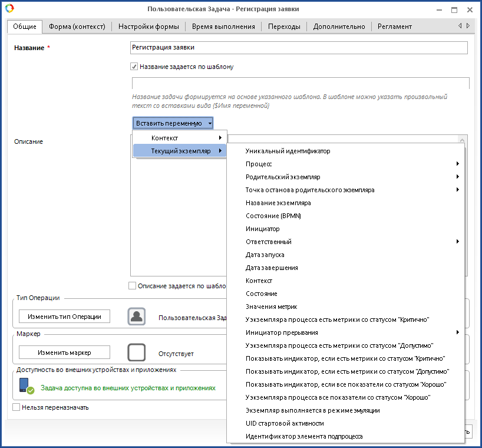Image resolution: width=482 pixels, height=448 pixels.
Task: Uncheck 'Название задается по шаблону' checkbox
Action: (134, 67)
